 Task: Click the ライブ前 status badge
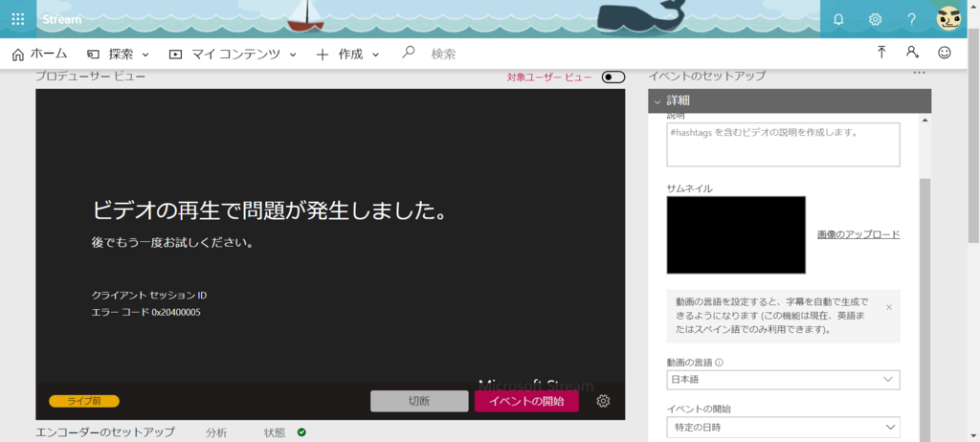tap(84, 402)
